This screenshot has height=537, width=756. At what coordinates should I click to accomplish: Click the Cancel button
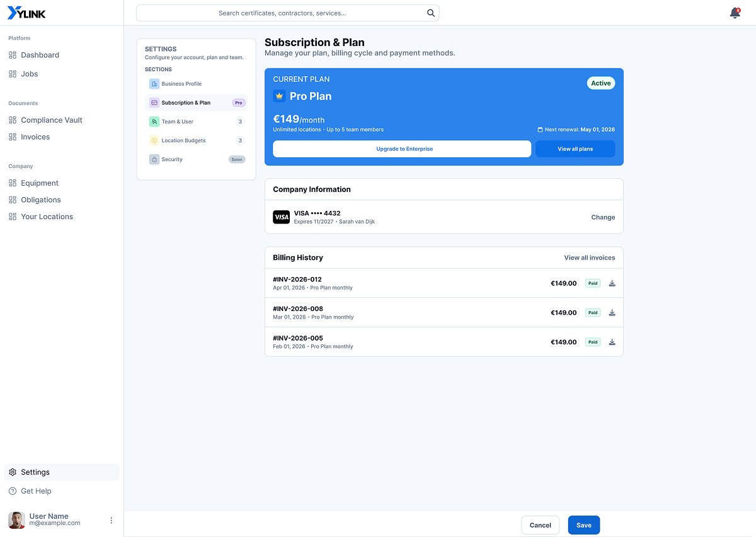(541, 525)
